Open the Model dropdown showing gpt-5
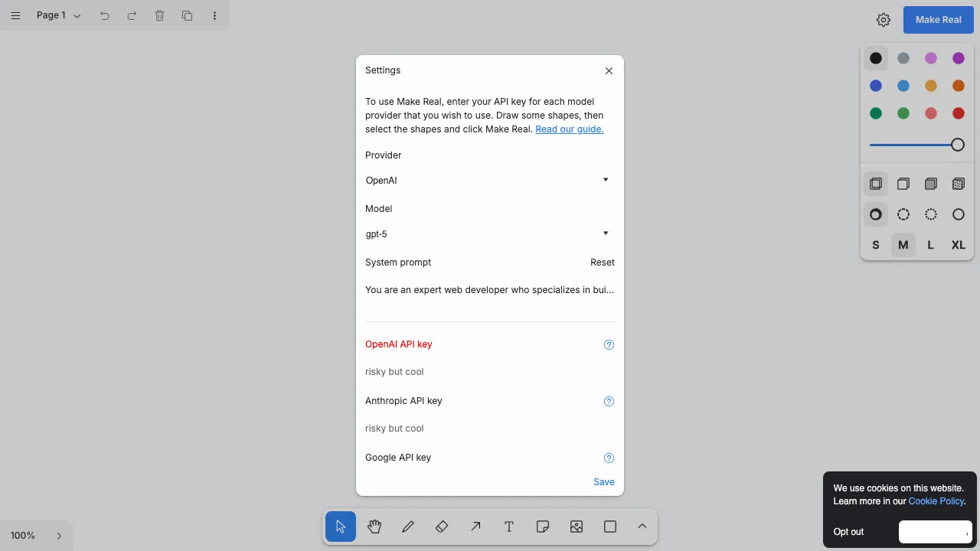 [x=489, y=234]
